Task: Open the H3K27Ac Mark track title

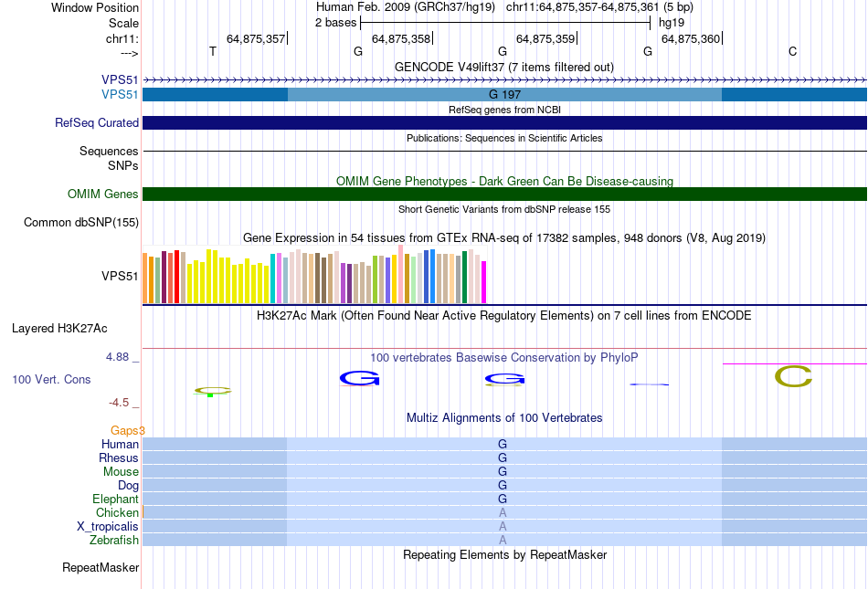Action: pyautogui.click(x=504, y=315)
